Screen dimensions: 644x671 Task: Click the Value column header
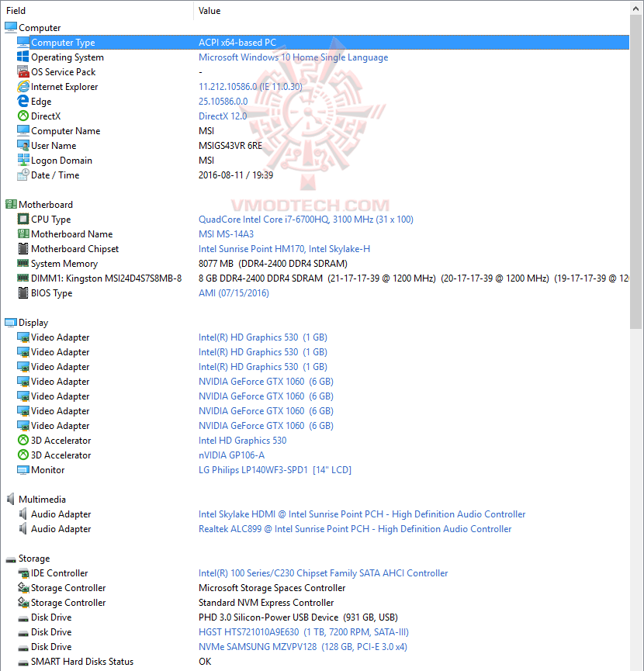[x=412, y=11]
